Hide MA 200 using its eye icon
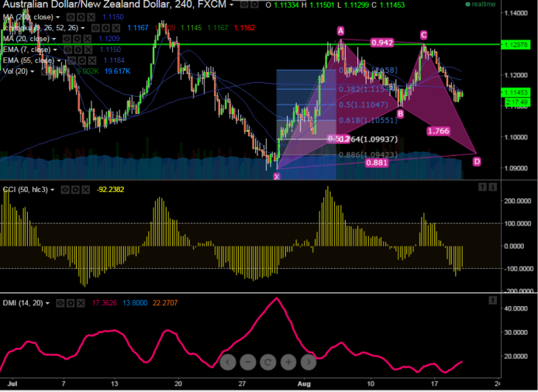 pyautogui.click(x=71, y=17)
